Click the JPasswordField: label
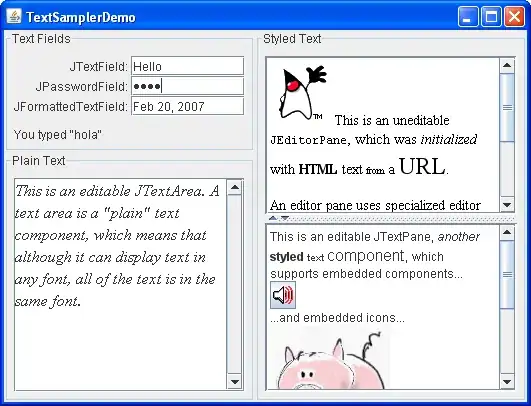The width and height of the screenshot is (531, 406). tap(82, 87)
